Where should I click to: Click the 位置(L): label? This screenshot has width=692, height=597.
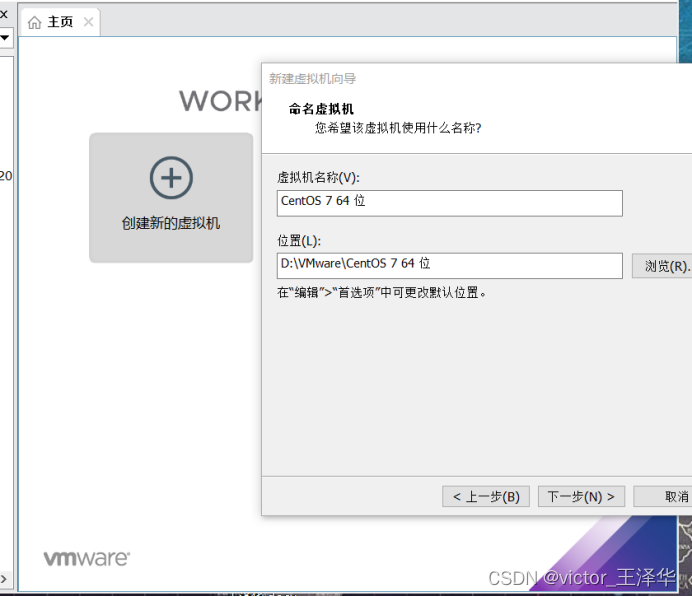coord(299,240)
